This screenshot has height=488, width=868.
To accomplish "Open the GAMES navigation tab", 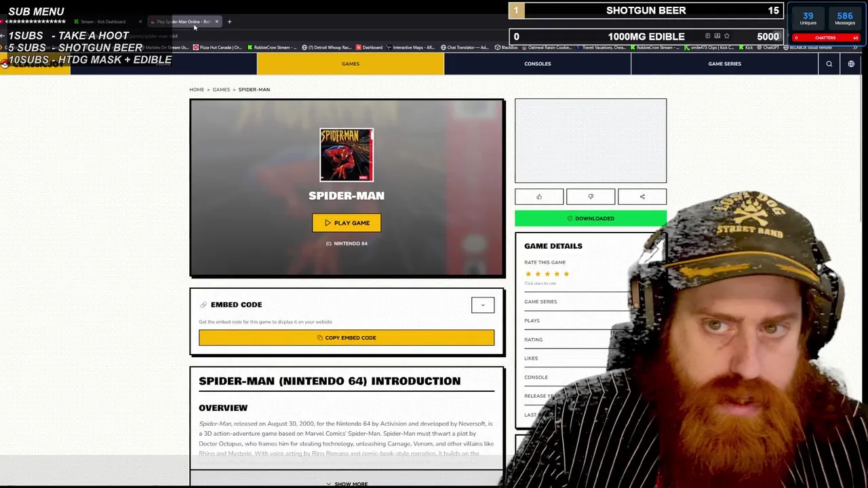I will pos(351,64).
